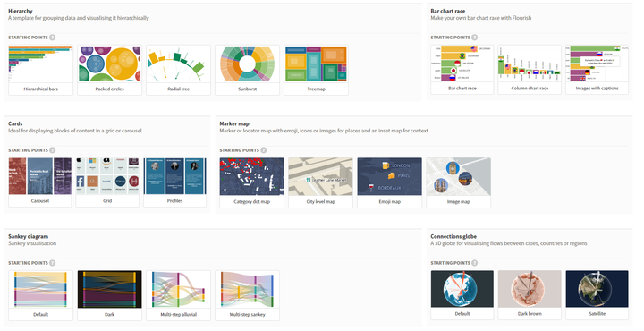Open the Sunburst template thumbnail
644x331 pixels.
tap(247, 70)
